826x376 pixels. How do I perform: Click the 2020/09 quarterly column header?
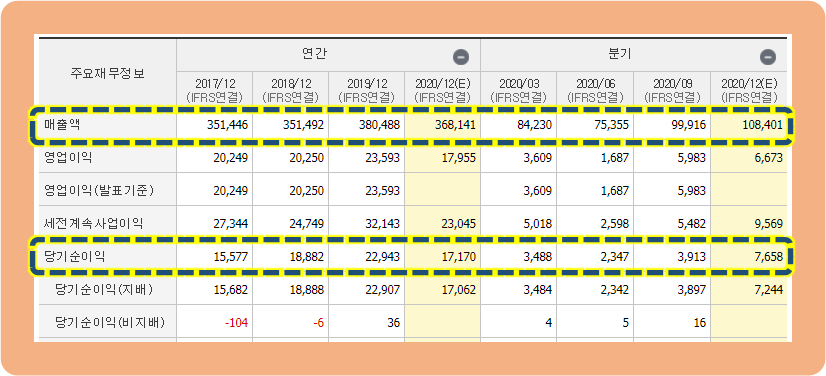click(x=671, y=90)
